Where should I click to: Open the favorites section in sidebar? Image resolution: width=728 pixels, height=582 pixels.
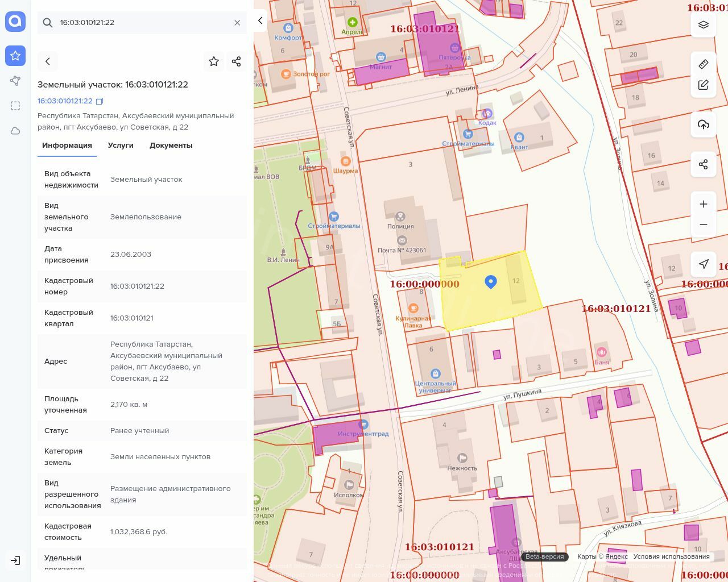click(x=15, y=56)
